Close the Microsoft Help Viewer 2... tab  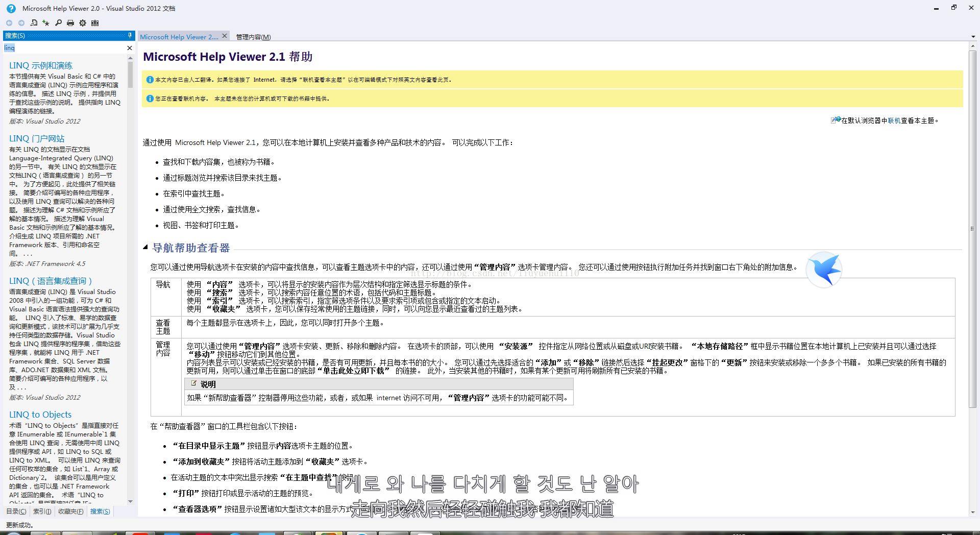tap(225, 36)
